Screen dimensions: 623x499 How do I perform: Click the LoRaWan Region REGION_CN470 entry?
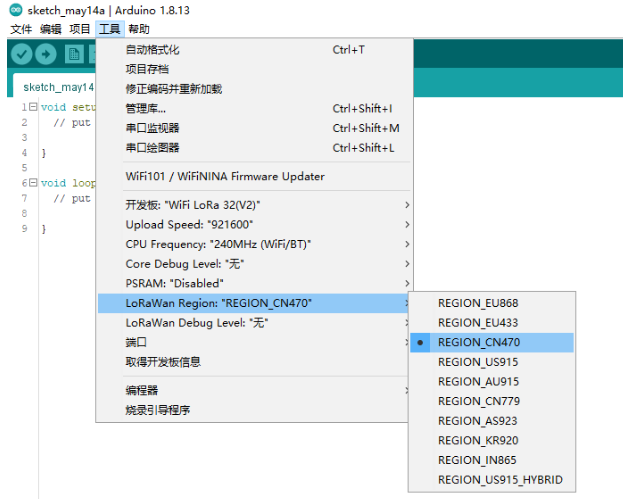tap(253, 303)
